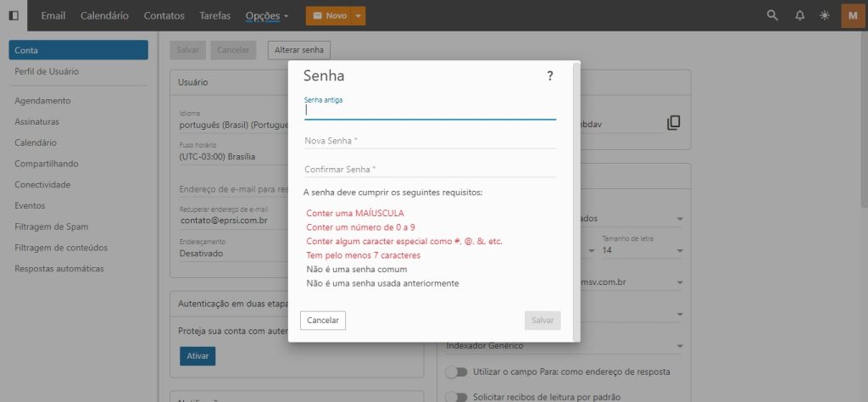Go to the Calendário top menu

pos(104,15)
